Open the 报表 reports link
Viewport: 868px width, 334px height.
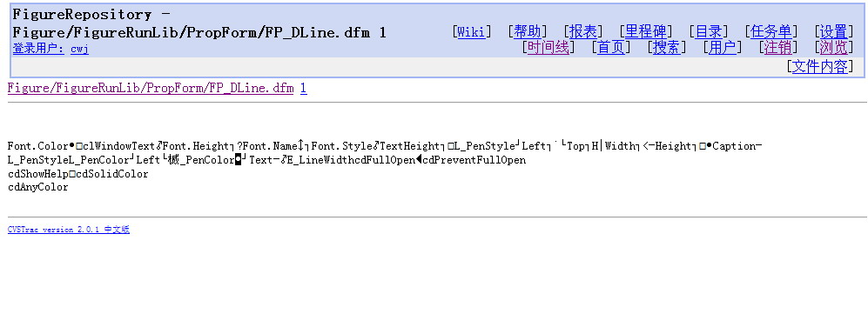583,32
